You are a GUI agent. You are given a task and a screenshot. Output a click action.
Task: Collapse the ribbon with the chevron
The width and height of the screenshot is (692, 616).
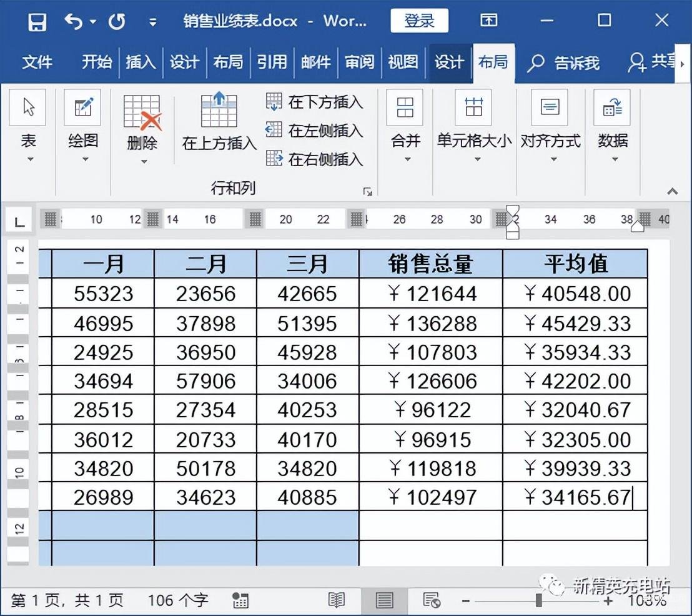[672, 191]
